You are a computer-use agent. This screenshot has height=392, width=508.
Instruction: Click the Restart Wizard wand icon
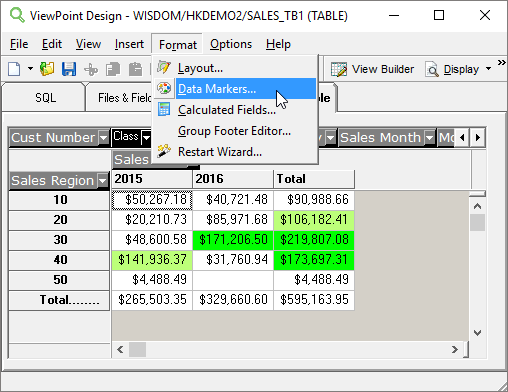164,151
